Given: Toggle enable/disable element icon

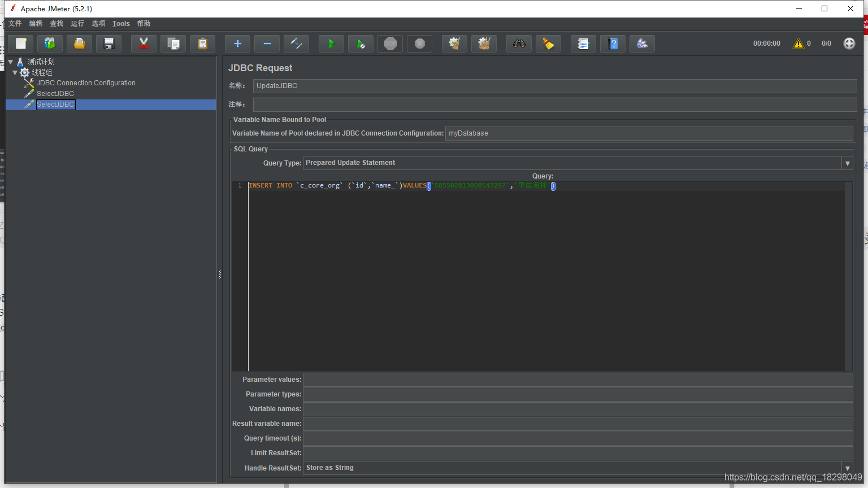Looking at the screenshot, I should (x=297, y=43).
